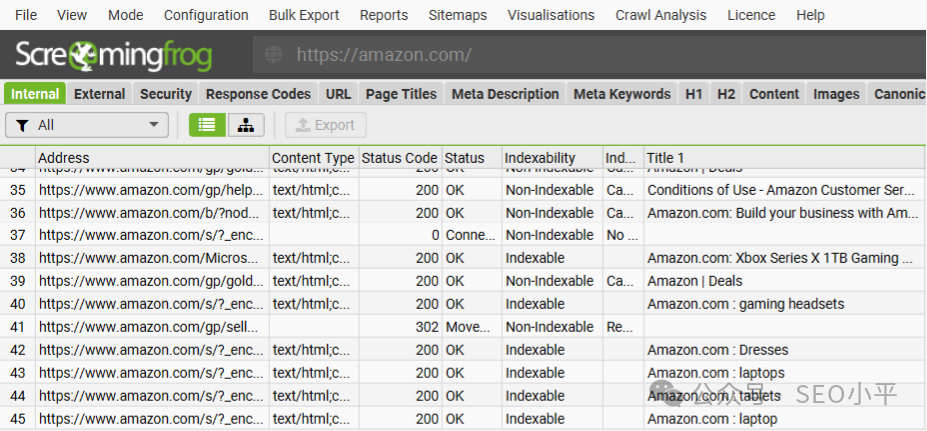Select the Content tab
Viewport: 927px width, 431px height.
[x=774, y=94]
